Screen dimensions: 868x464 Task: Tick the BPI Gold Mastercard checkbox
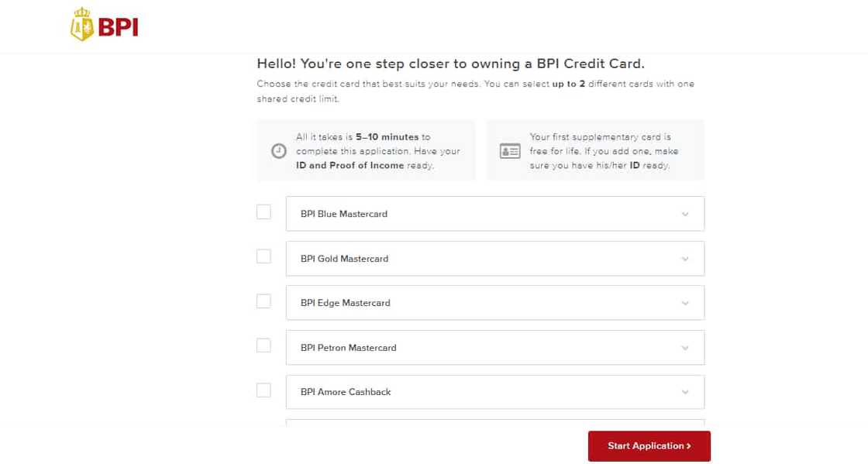click(263, 256)
